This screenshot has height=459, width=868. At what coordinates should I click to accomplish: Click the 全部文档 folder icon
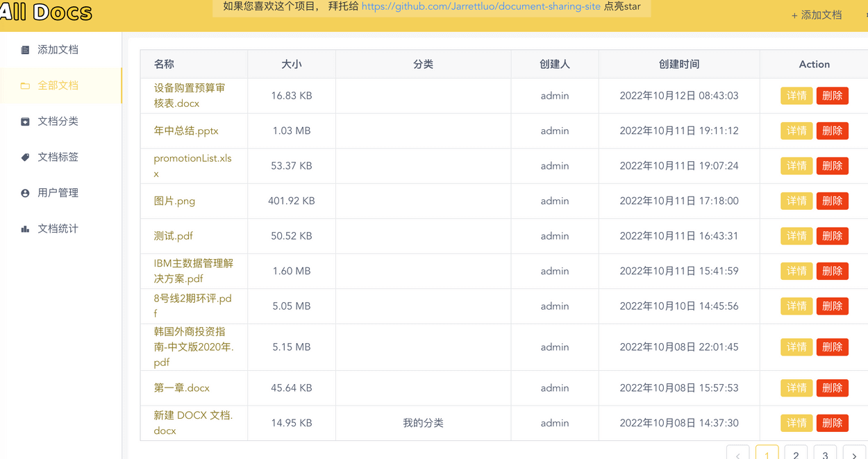click(x=25, y=85)
